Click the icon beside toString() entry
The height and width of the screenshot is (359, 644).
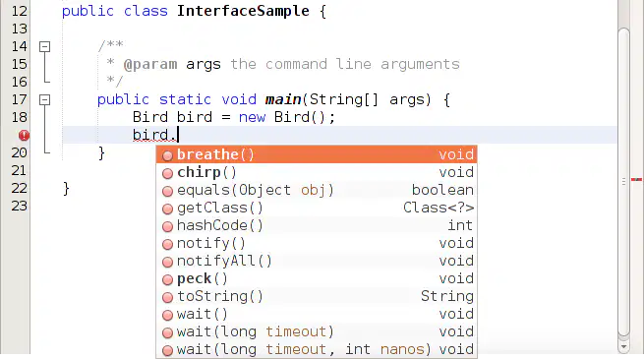pos(167,297)
